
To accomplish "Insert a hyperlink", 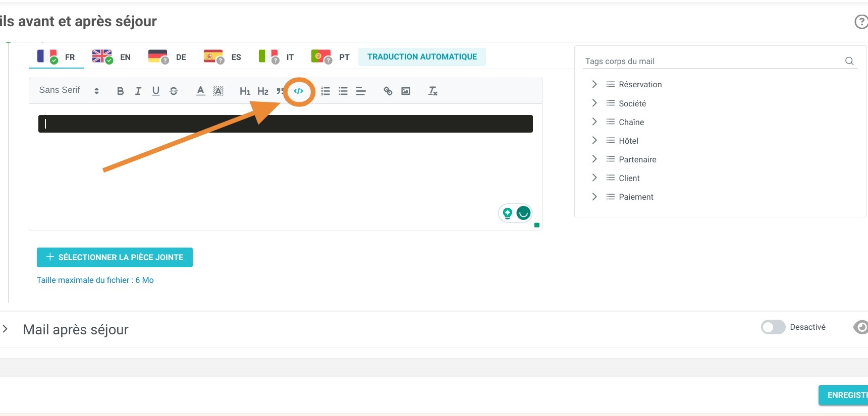I will (388, 91).
